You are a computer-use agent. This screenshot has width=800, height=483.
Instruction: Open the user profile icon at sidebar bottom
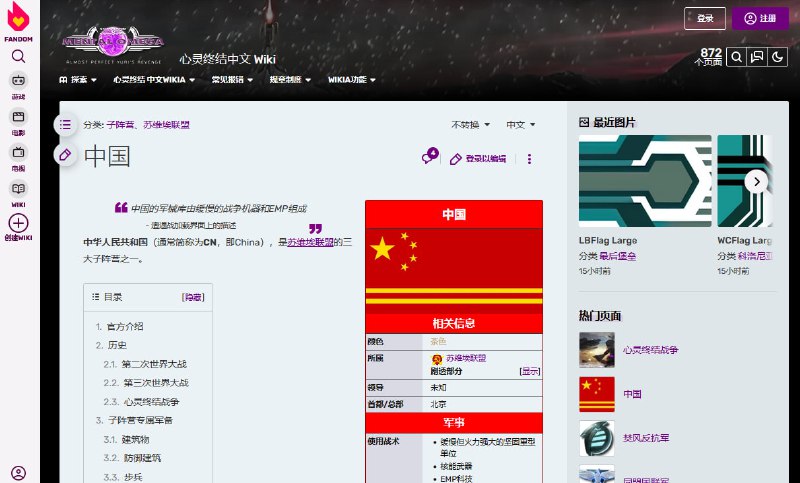(18, 473)
